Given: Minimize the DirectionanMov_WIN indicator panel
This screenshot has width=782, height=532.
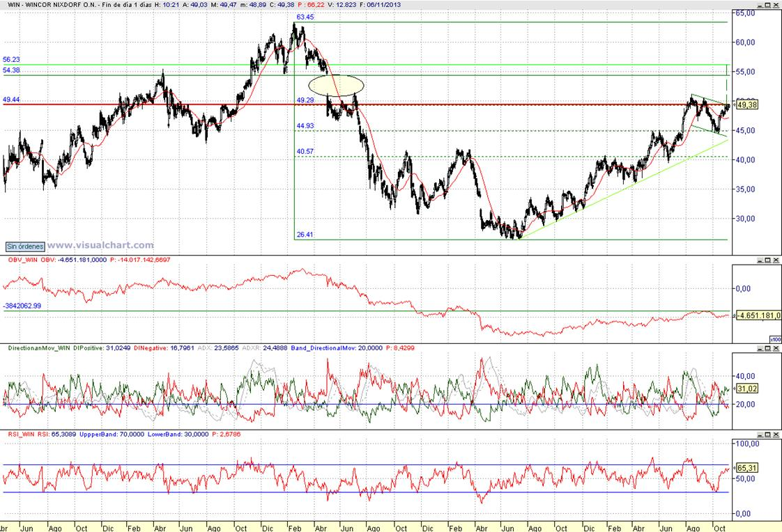Looking at the screenshot, I should [760, 348].
